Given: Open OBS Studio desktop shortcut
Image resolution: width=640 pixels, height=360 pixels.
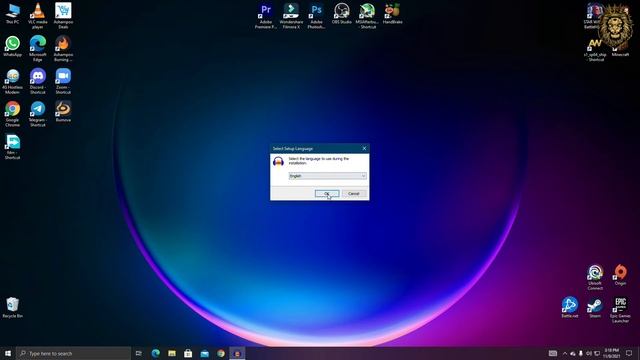Looking at the screenshot, I should [342, 13].
